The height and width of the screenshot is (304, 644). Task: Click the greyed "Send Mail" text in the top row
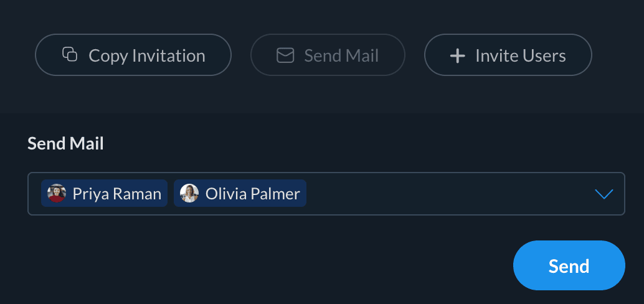tap(341, 56)
